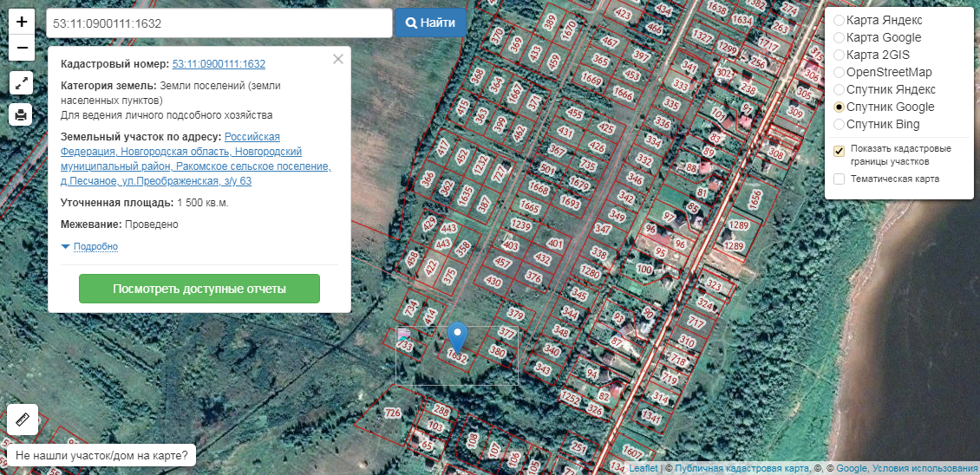Zoom in with the plus button
The width and height of the screenshot is (980, 475).
tap(22, 22)
